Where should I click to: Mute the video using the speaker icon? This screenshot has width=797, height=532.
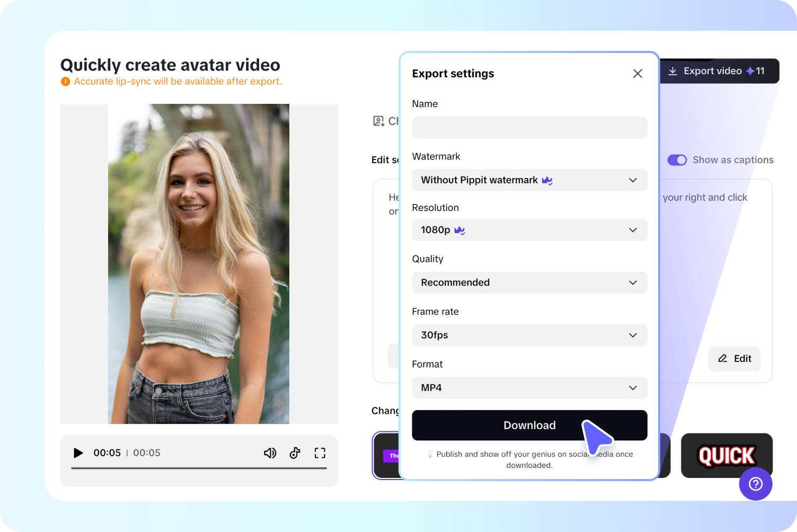270,453
